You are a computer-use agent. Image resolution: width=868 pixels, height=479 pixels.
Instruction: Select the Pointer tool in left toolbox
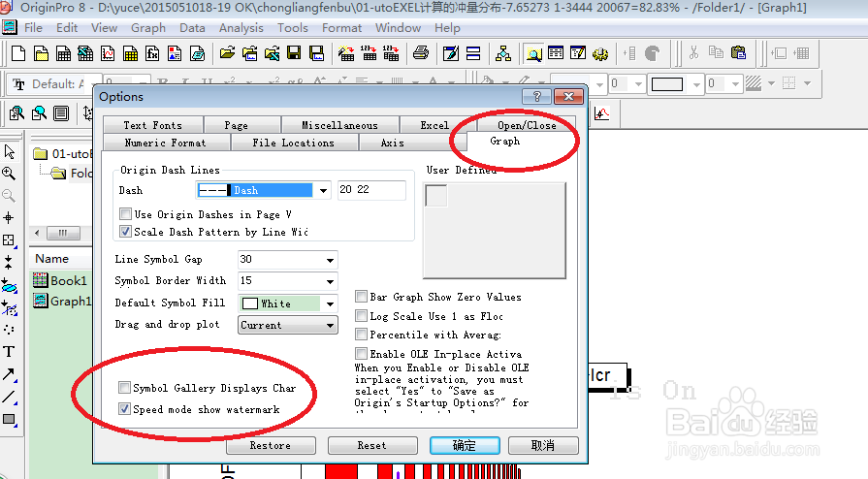click(9, 151)
